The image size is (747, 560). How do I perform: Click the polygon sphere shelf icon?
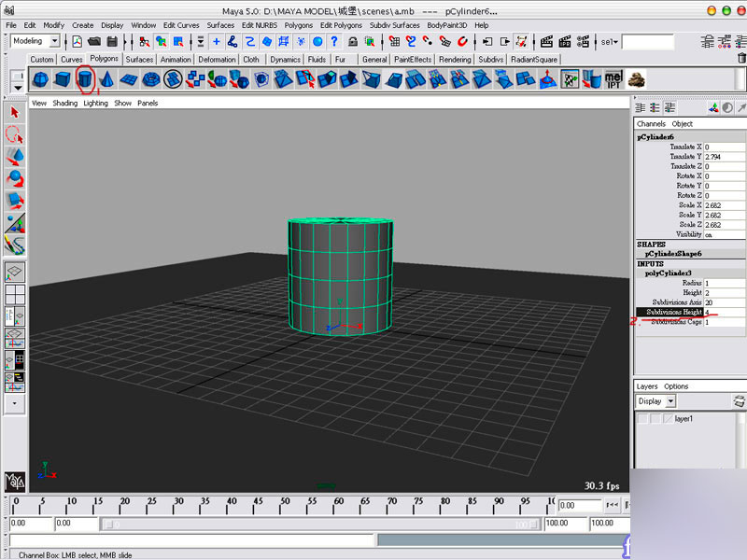40,80
